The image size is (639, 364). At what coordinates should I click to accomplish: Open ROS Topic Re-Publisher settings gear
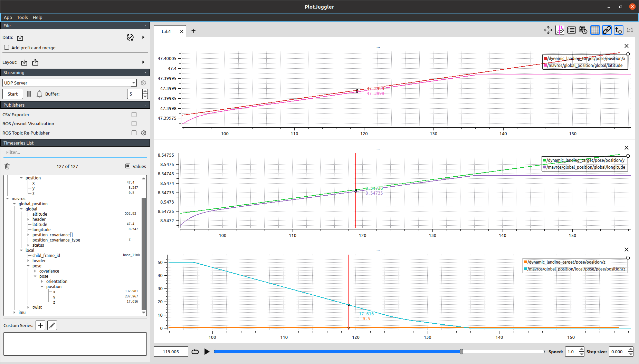coord(144,133)
